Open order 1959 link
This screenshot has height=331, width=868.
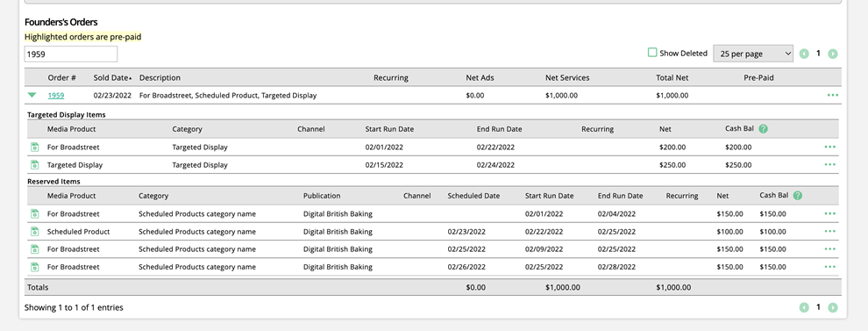56,96
